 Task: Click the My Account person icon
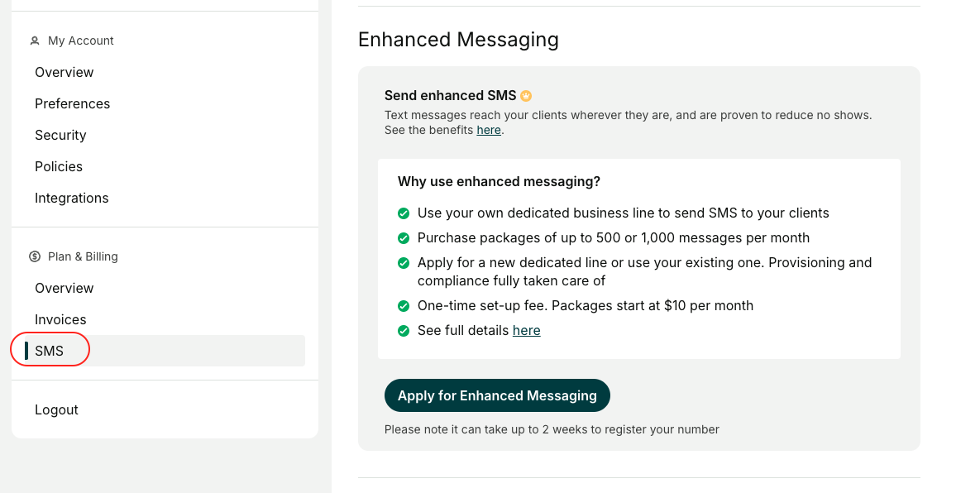(35, 41)
